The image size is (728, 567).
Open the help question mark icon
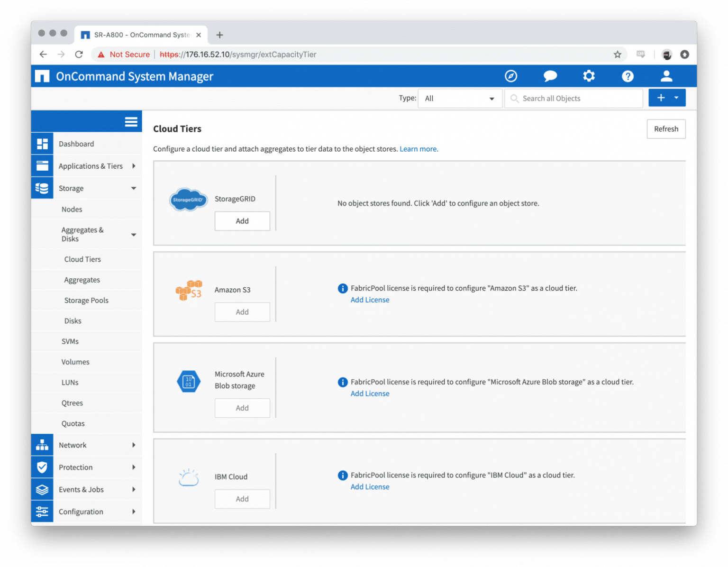click(x=628, y=76)
